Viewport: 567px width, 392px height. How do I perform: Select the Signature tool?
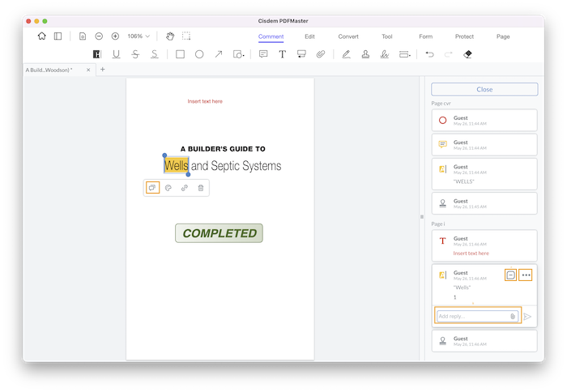point(385,54)
